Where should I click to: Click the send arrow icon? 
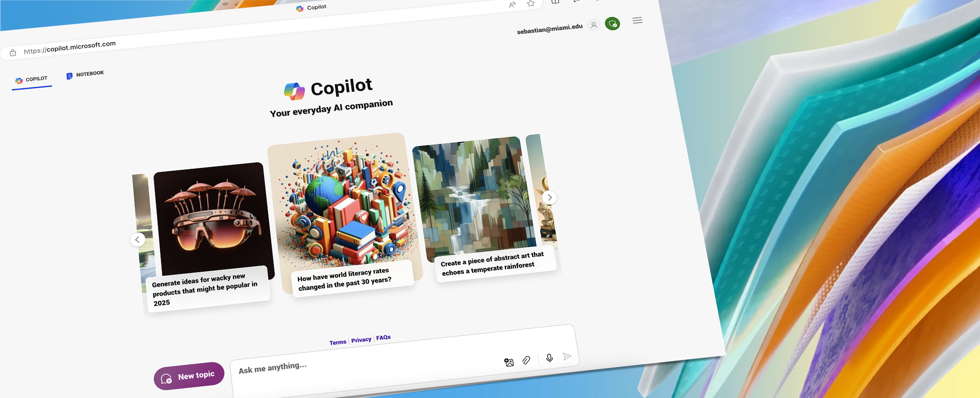point(567,357)
